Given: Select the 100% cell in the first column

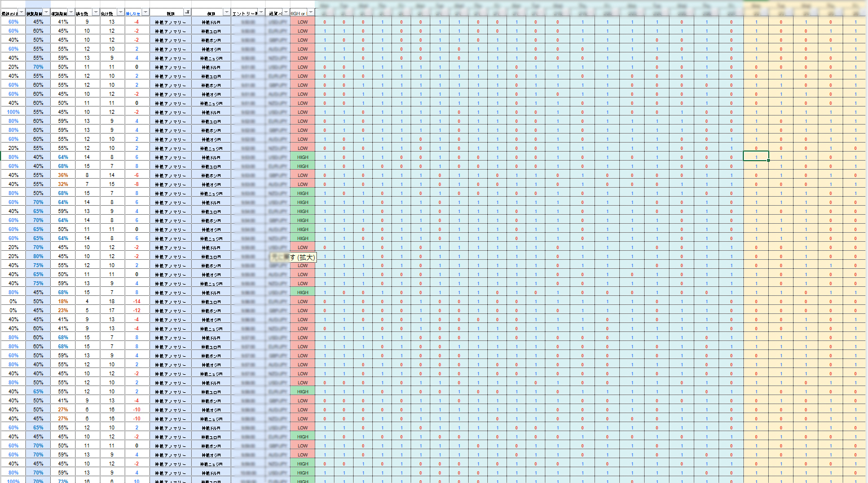Looking at the screenshot, I should (x=13, y=112).
